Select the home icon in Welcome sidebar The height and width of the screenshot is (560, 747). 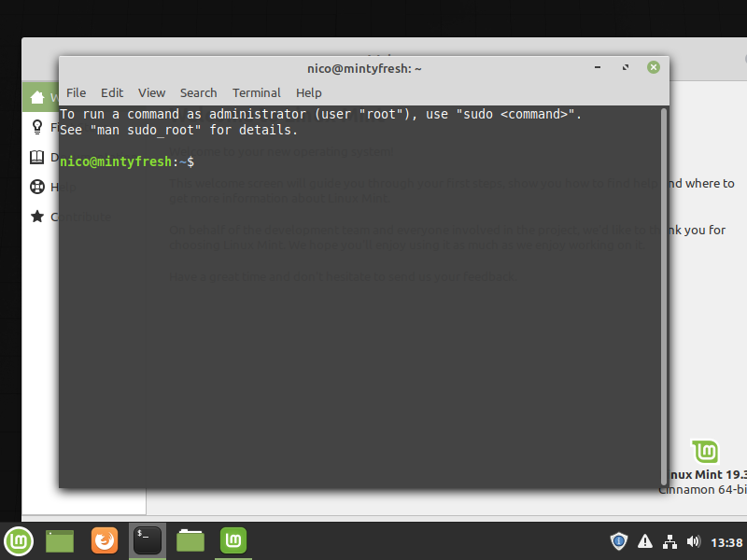tap(37, 97)
